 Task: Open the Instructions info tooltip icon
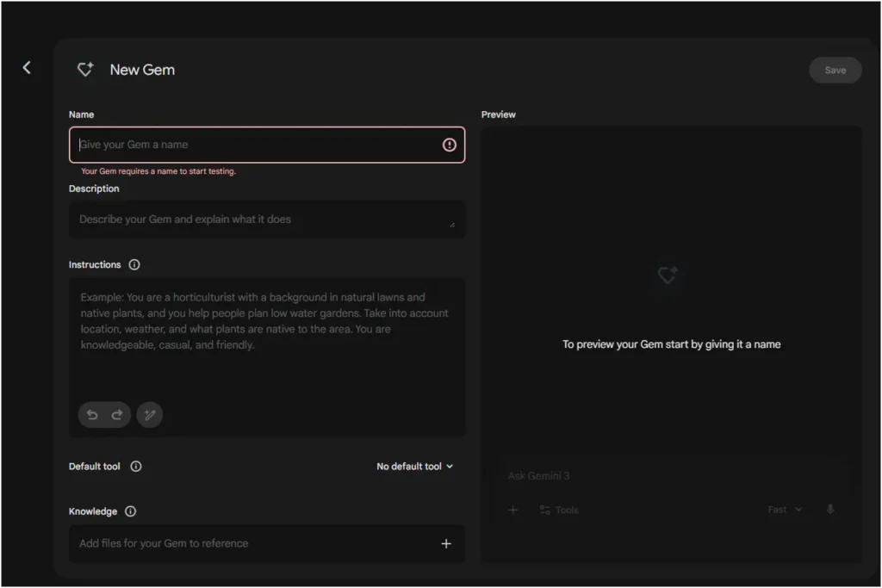tap(134, 264)
